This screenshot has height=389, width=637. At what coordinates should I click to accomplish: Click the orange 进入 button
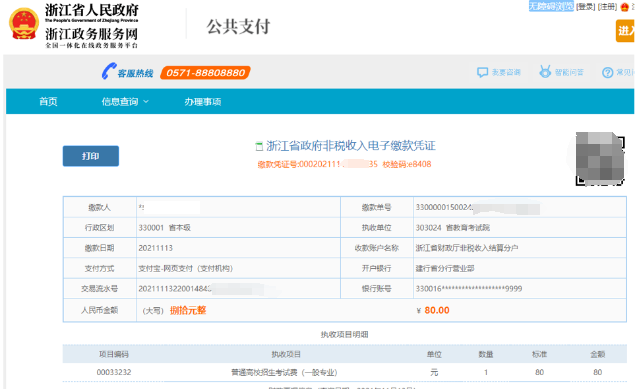625,31
